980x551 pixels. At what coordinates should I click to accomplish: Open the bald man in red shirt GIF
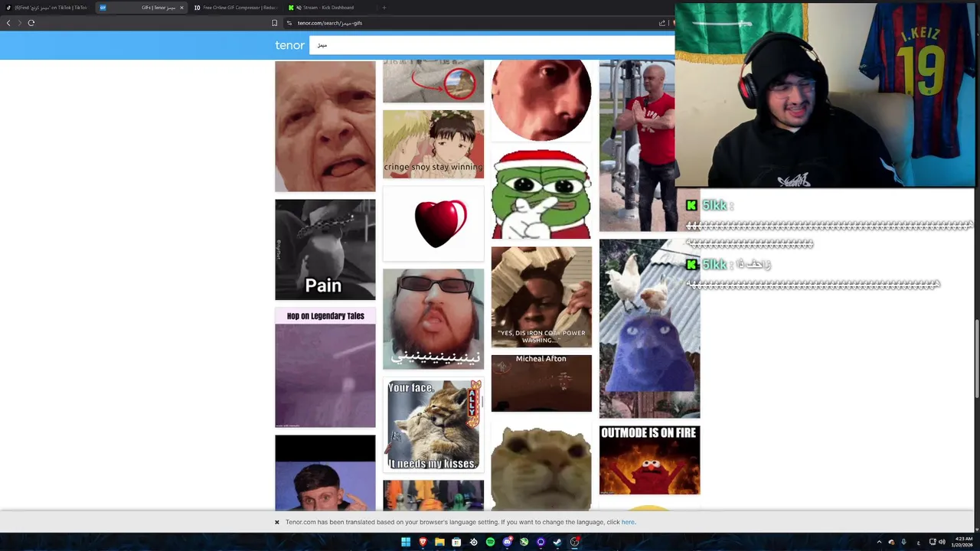coord(637,145)
